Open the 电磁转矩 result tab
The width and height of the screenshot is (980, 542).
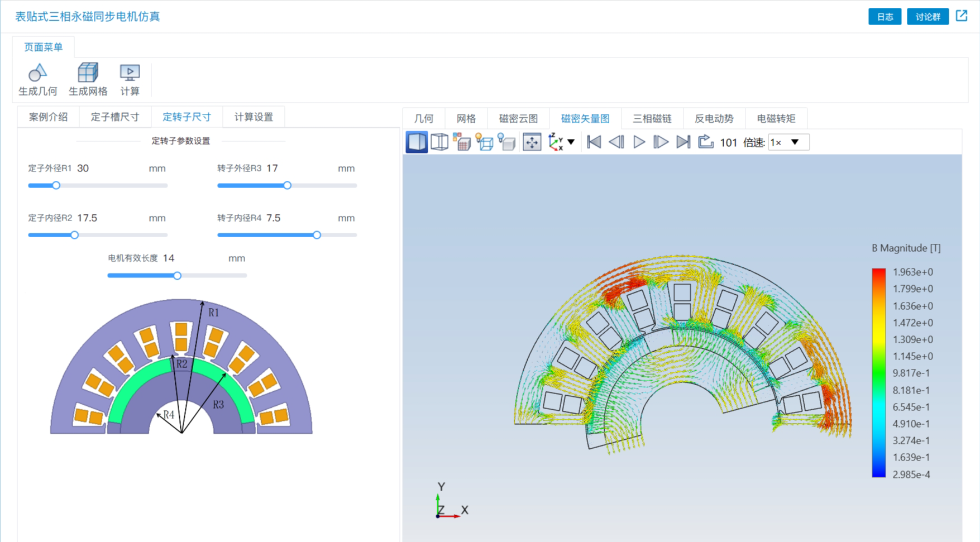pos(776,118)
